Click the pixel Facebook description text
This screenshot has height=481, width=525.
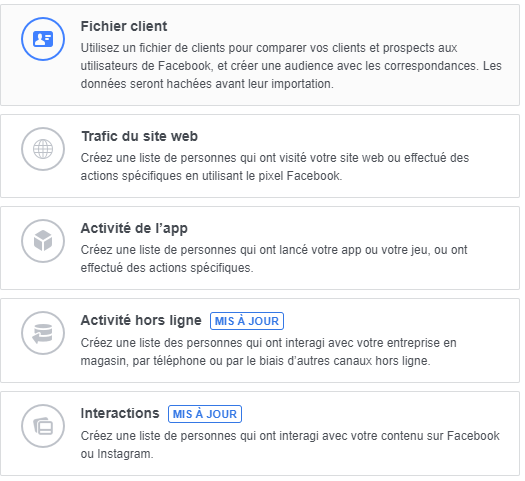275,167
